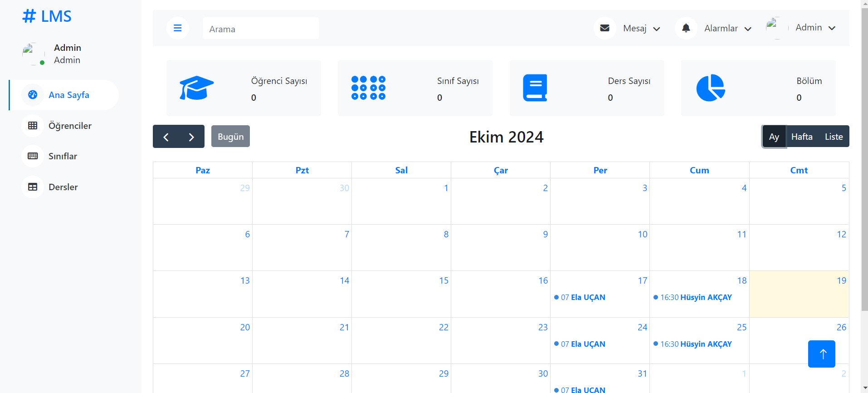Click the bell alarm icon
Screen dimensions: 868x393
coord(686,28)
